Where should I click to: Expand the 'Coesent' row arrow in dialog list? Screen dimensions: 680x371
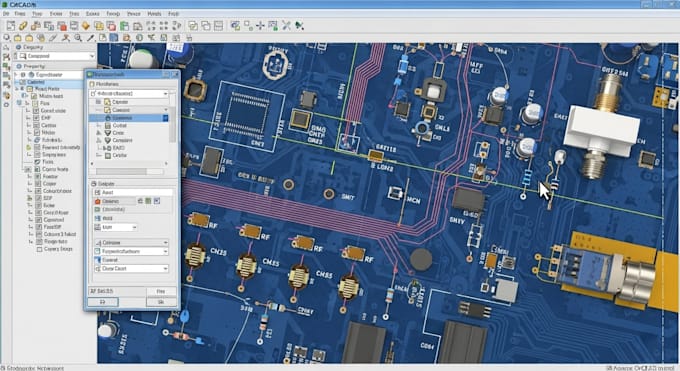(x=166, y=110)
